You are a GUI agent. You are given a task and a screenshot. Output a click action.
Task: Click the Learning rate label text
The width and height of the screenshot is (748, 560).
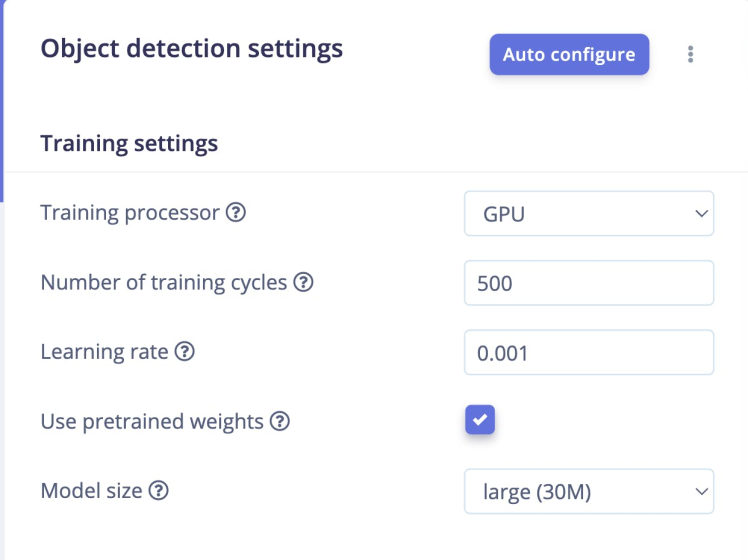[104, 352]
